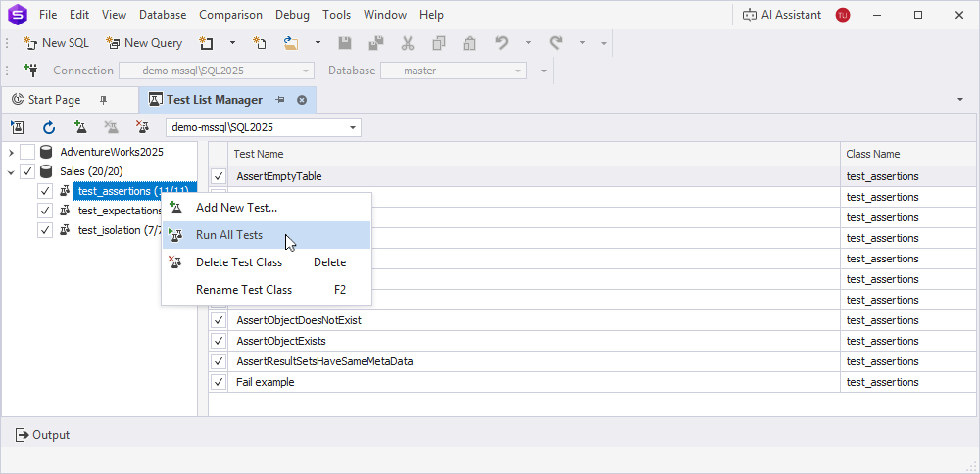Click the Run Tests flask icon in manager toolbar
This screenshot has height=474, width=980.
pos(17,128)
